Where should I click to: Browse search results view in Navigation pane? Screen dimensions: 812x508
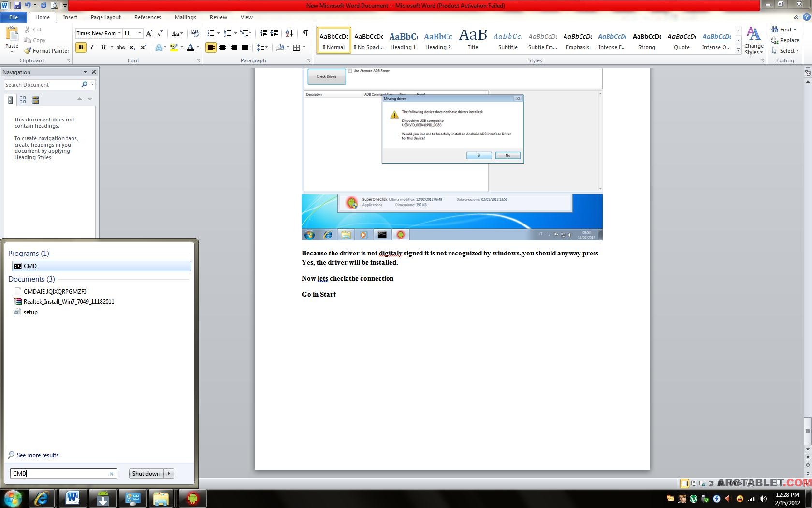click(35, 100)
